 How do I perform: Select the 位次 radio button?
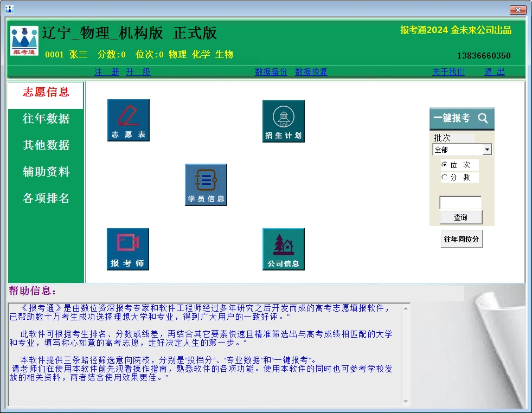[445, 165]
